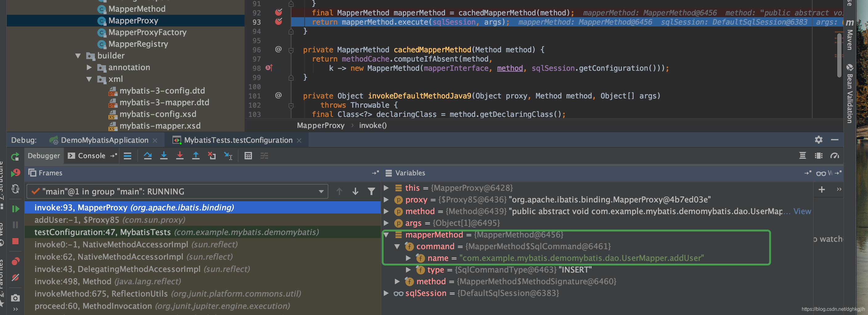Select the addUser:-1 $Proxy85 frame
The image size is (868, 315).
pyautogui.click(x=202, y=220)
